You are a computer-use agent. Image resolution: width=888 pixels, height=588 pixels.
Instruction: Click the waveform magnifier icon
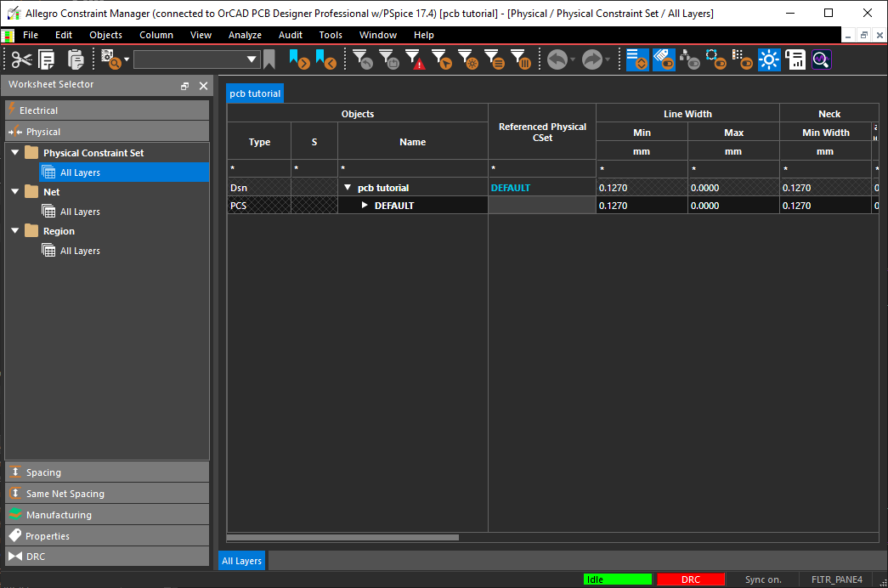tap(821, 59)
